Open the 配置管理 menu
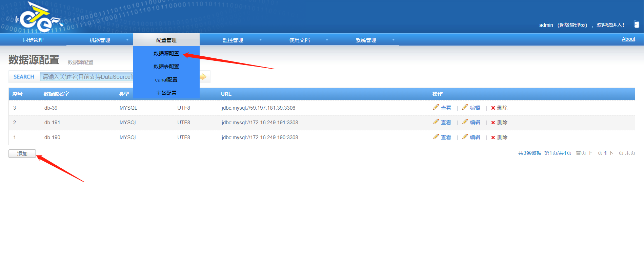Image resolution: width=644 pixels, height=259 pixels. 166,40
